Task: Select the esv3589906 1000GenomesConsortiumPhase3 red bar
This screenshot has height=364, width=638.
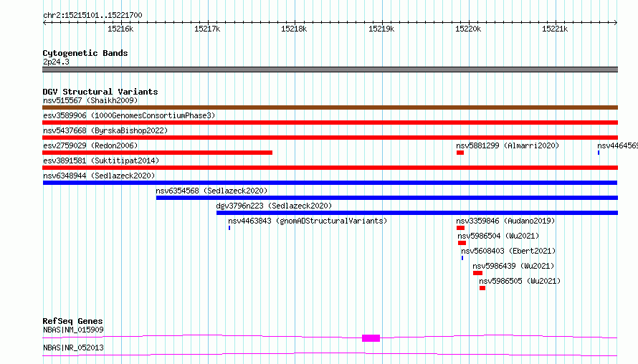Action: [x=330, y=123]
